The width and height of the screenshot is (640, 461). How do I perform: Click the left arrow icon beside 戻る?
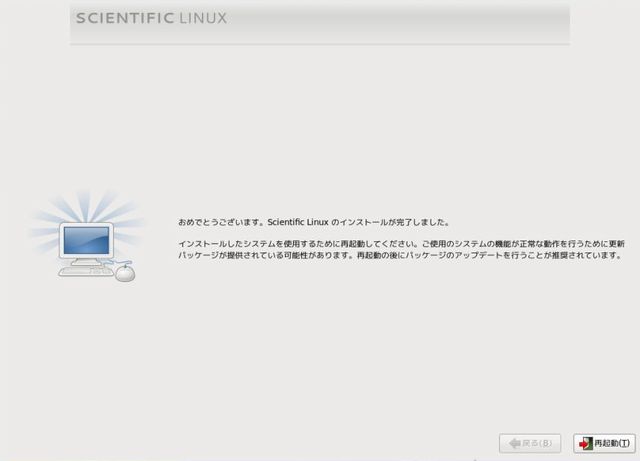pyautogui.click(x=514, y=442)
